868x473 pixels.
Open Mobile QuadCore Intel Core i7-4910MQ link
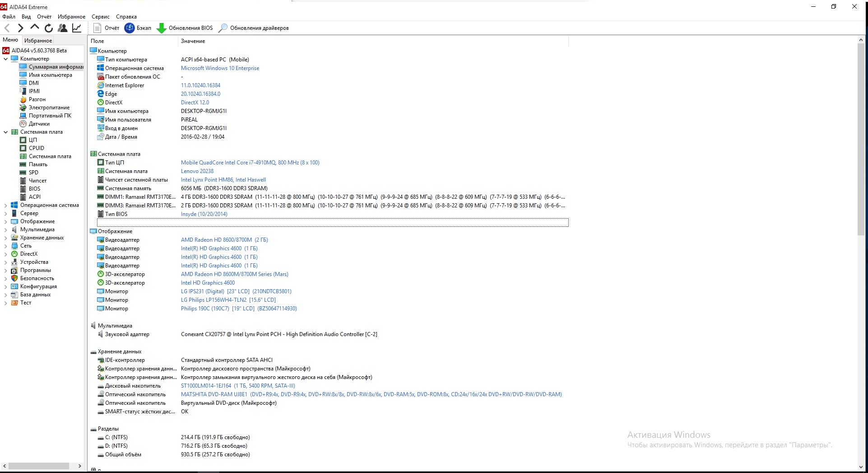pyautogui.click(x=250, y=163)
